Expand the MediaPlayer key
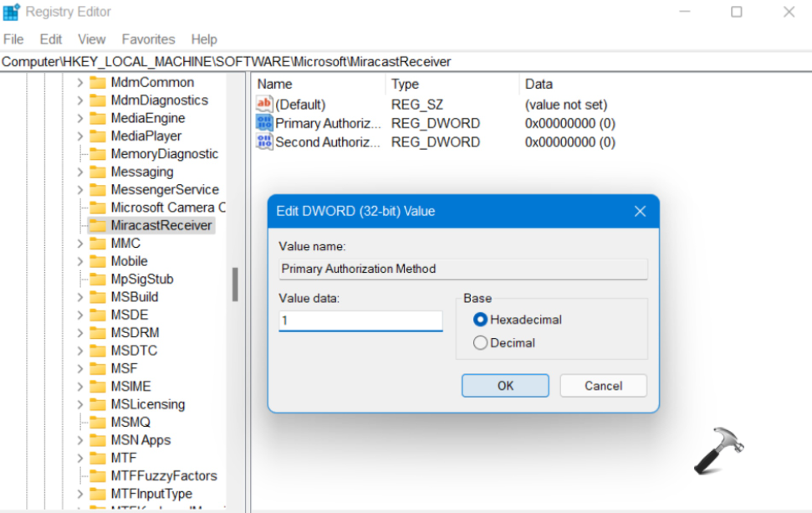This screenshot has height=513, width=812. pos(79,136)
